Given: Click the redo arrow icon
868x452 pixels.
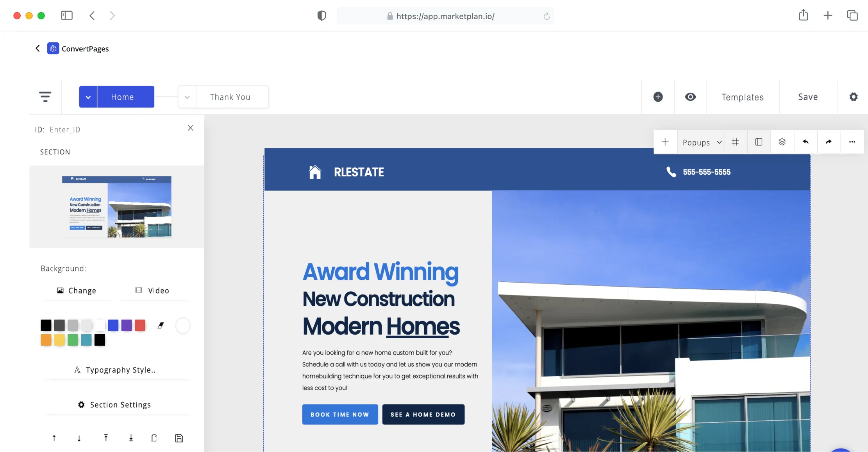Looking at the screenshot, I should click(x=829, y=142).
